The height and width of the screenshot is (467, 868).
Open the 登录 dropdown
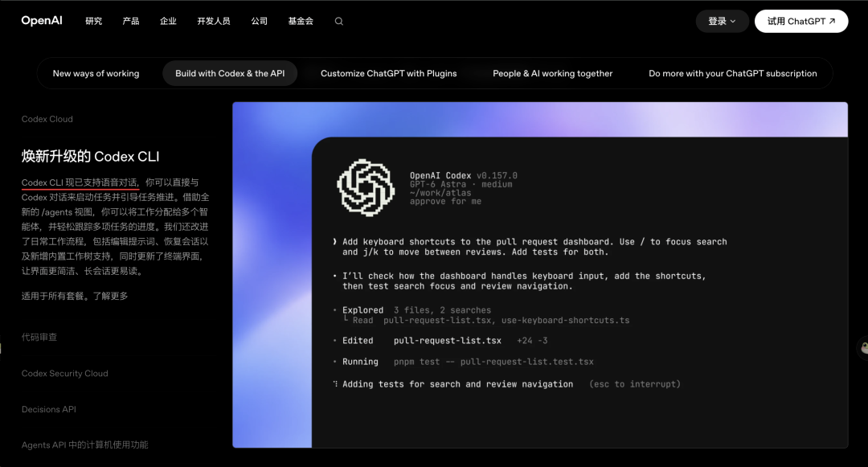click(722, 21)
